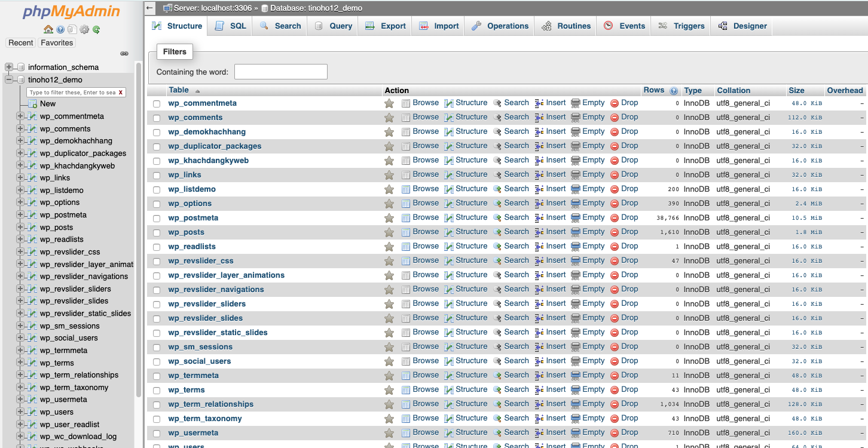Browse the wp_posts table

click(425, 232)
